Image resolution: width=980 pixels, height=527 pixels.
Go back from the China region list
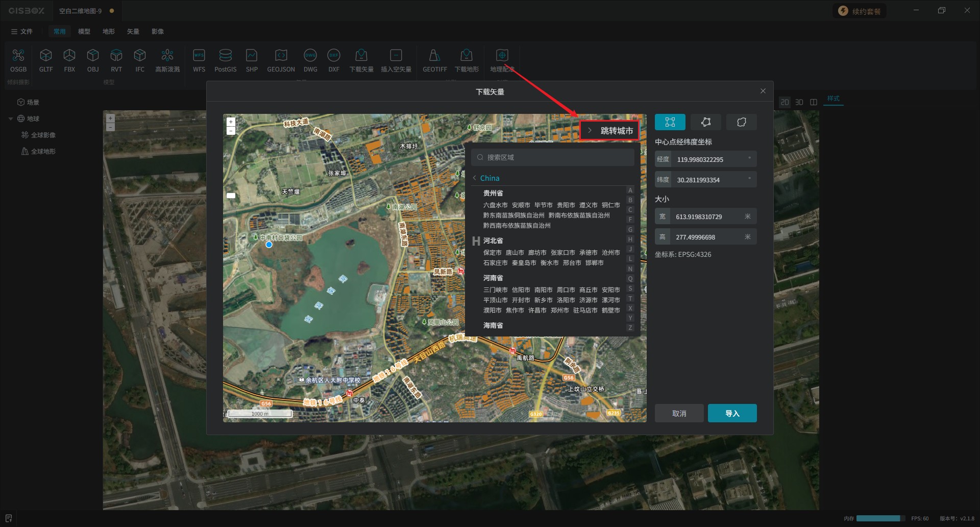pyautogui.click(x=475, y=178)
